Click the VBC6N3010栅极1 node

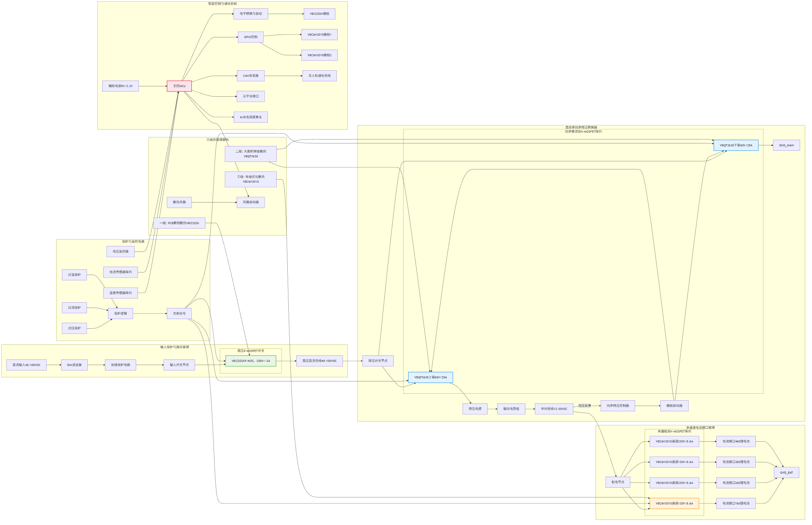pos(319,35)
